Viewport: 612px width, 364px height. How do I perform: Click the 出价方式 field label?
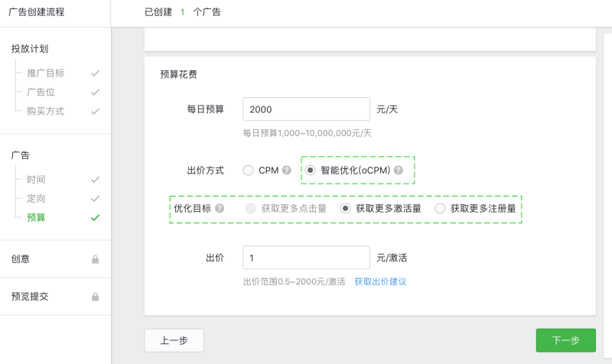tap(205, 171)
